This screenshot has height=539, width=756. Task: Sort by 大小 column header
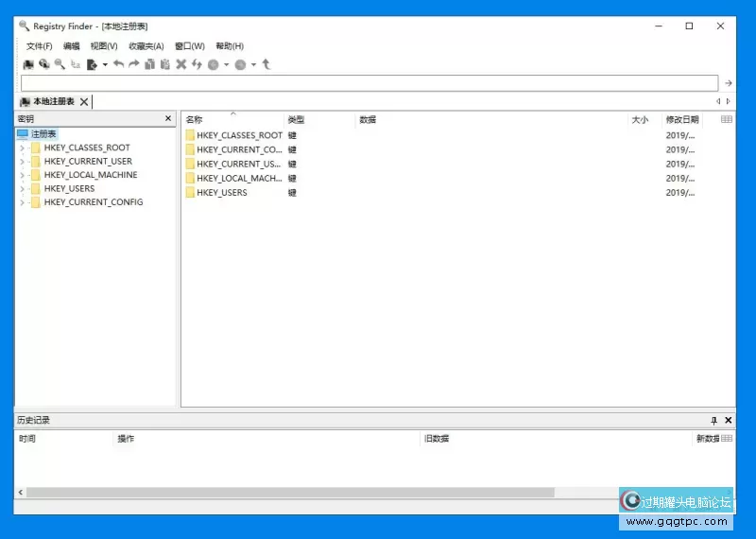[644, 119]
